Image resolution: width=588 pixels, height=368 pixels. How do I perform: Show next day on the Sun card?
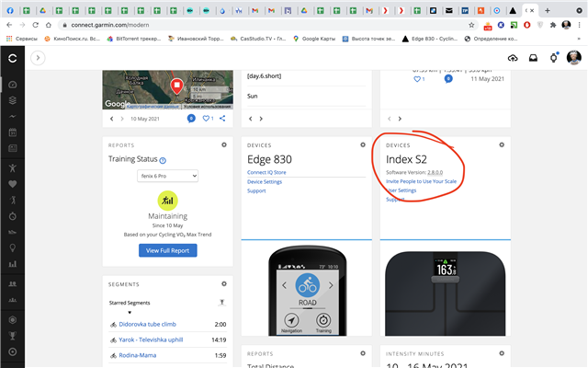pyautogui.click(x=261, y=119)
